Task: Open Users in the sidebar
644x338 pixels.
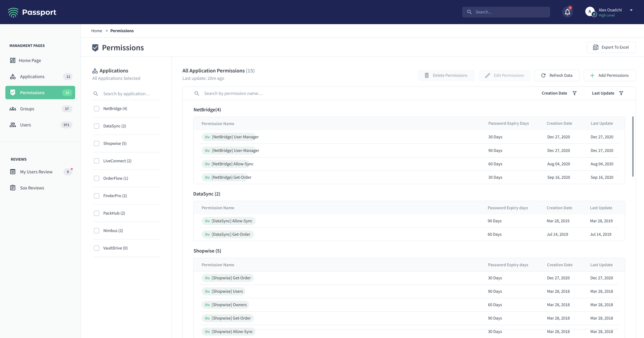Action: [x=40, y=125]
